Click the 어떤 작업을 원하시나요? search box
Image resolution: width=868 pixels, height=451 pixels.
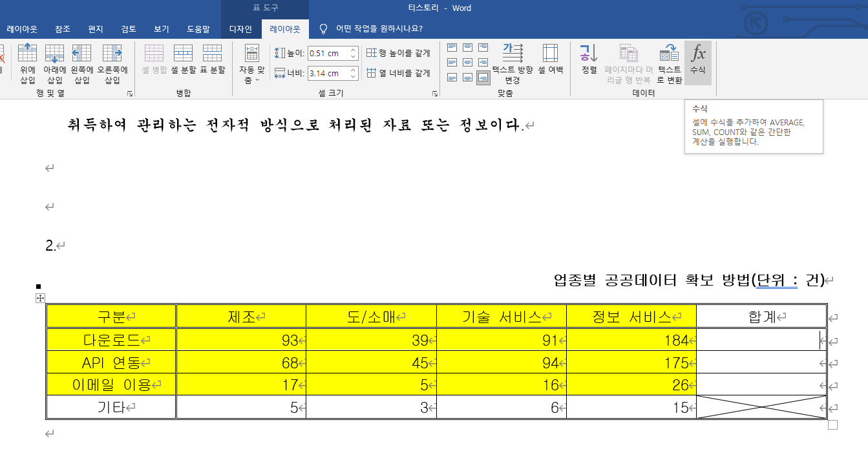point(379,28)
